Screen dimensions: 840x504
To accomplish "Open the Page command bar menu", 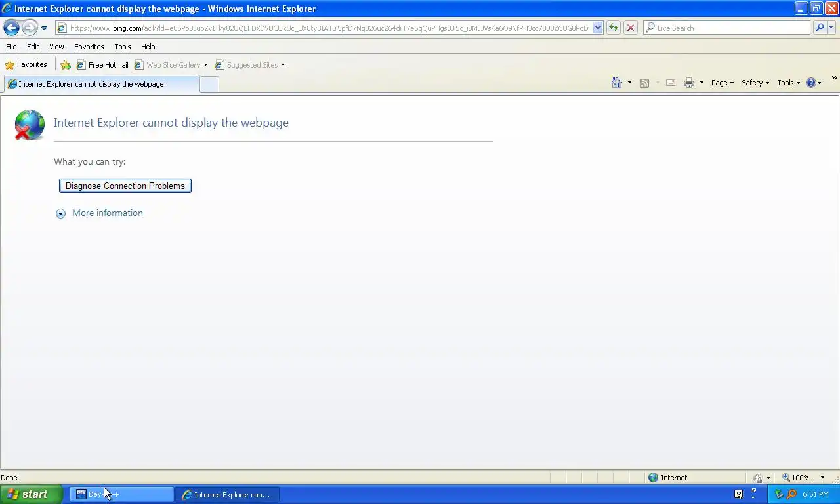I will click(x=723, y=83).
